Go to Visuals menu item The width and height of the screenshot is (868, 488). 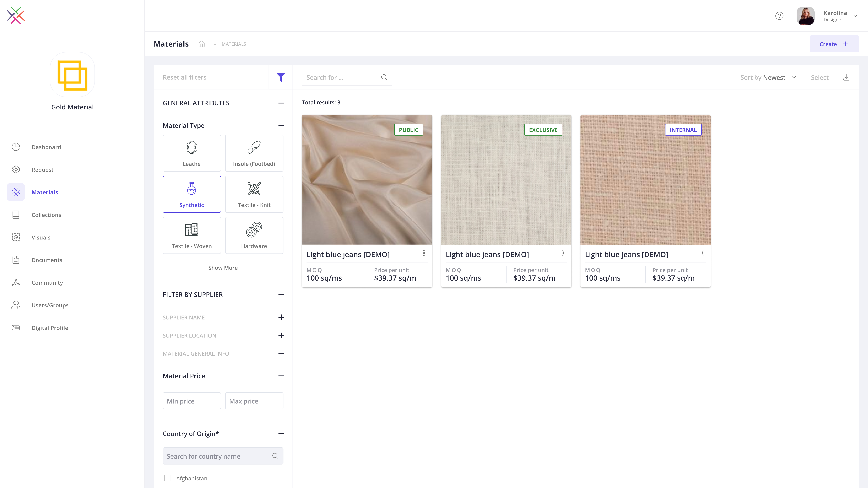(x=41, y=237)
